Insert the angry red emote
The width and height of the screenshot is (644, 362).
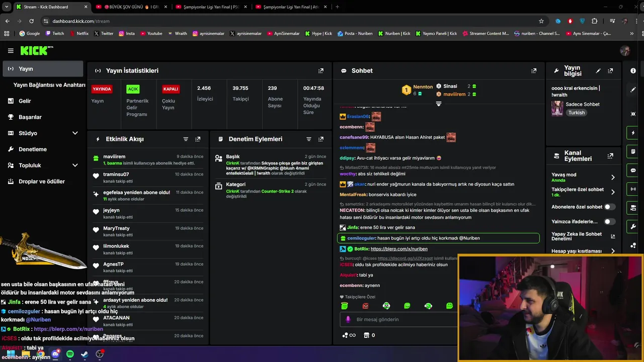365,306
